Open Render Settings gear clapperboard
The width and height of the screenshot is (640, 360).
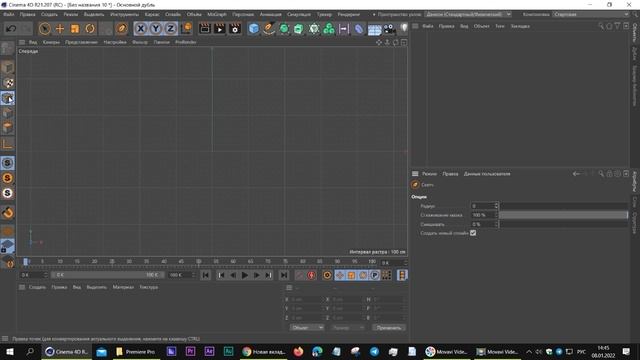coord(235,29)
